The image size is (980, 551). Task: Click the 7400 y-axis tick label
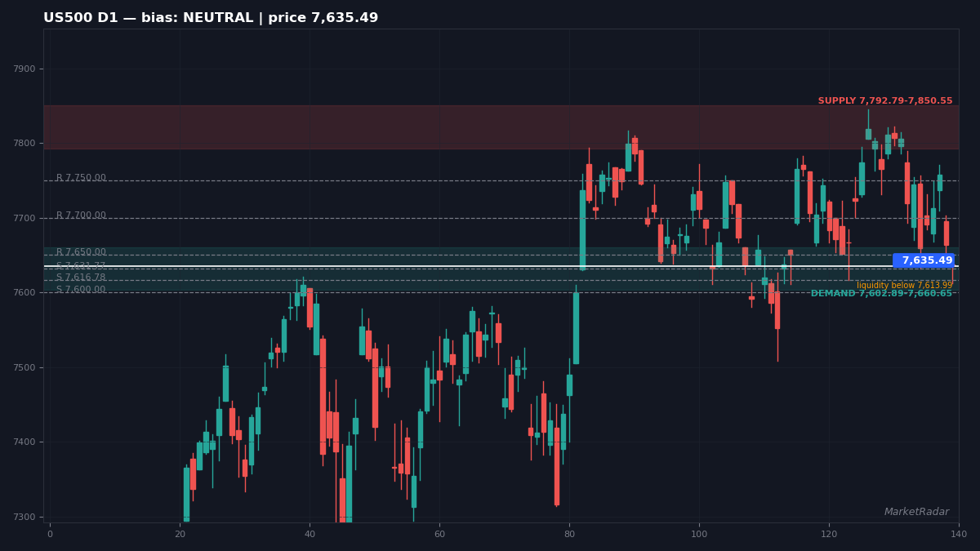point(24,442)
